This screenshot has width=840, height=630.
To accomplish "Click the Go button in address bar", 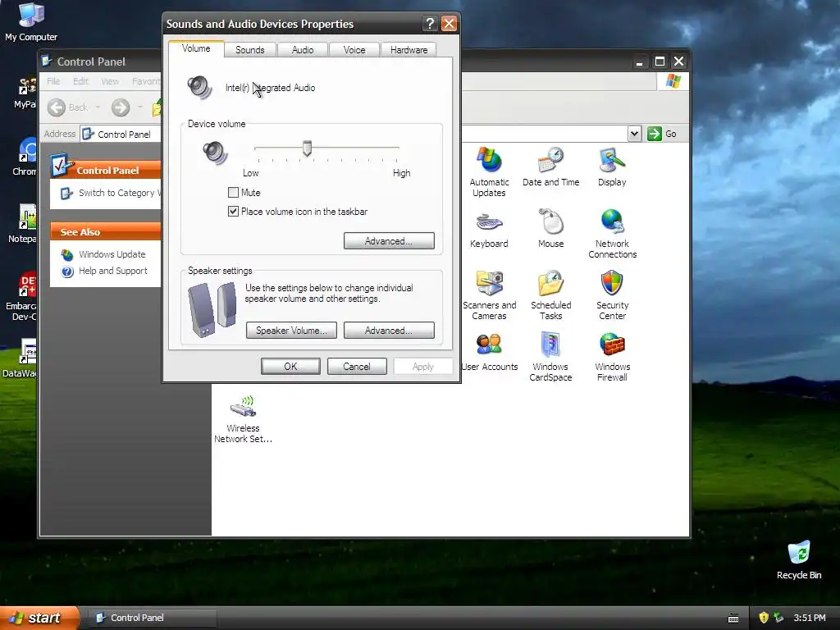I will (x=663, y=134).
